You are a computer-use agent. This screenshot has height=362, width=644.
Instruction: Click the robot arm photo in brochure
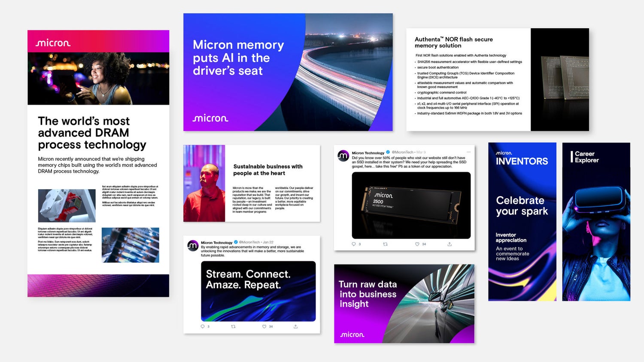coord(67,205)
